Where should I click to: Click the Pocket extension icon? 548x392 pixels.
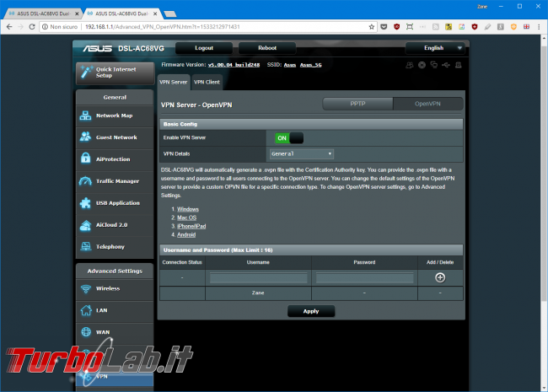point(384,27)
